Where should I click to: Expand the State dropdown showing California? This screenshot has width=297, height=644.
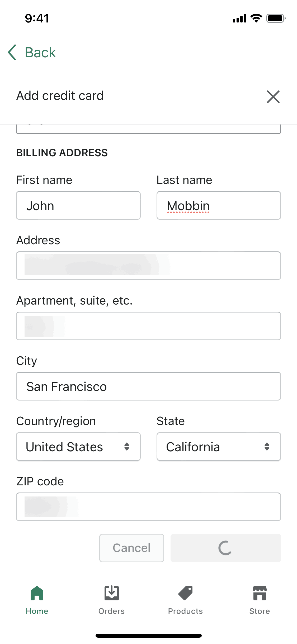pyautogui.click(x=219, y=447)
